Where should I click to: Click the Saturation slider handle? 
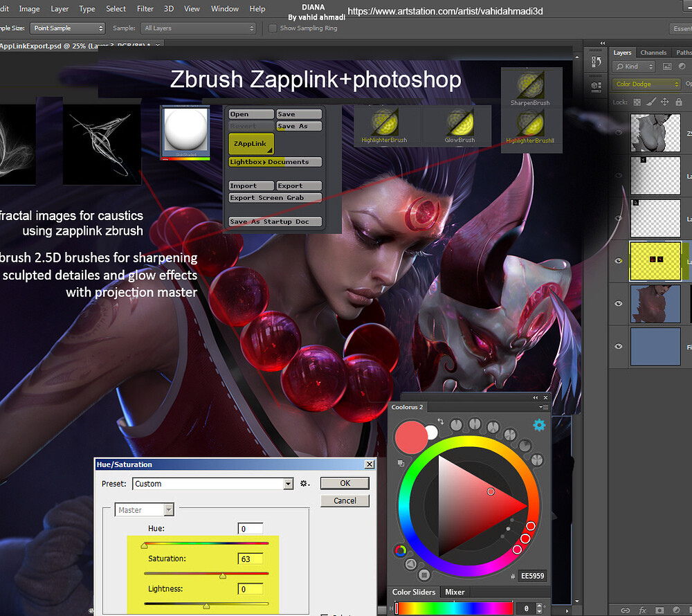click(223, 576)
